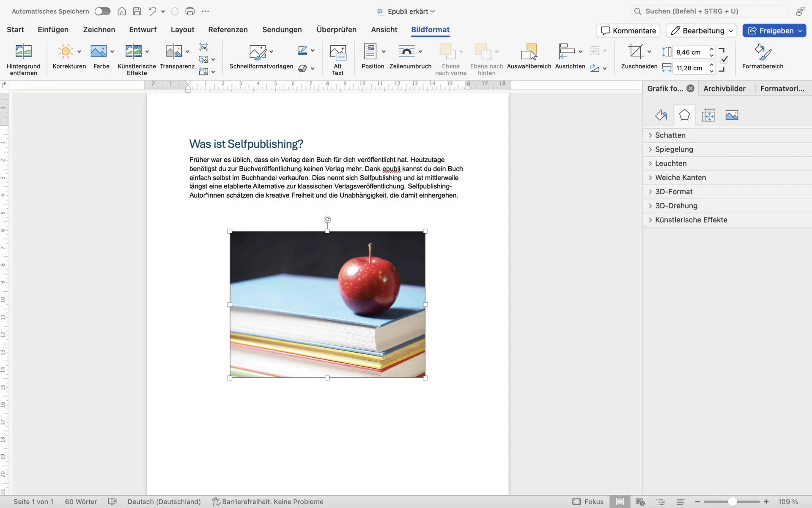The width and height of the screenshot is (812, 508).
Task: Open the Einfügen ribbon tab
Action: coord(53,30)
